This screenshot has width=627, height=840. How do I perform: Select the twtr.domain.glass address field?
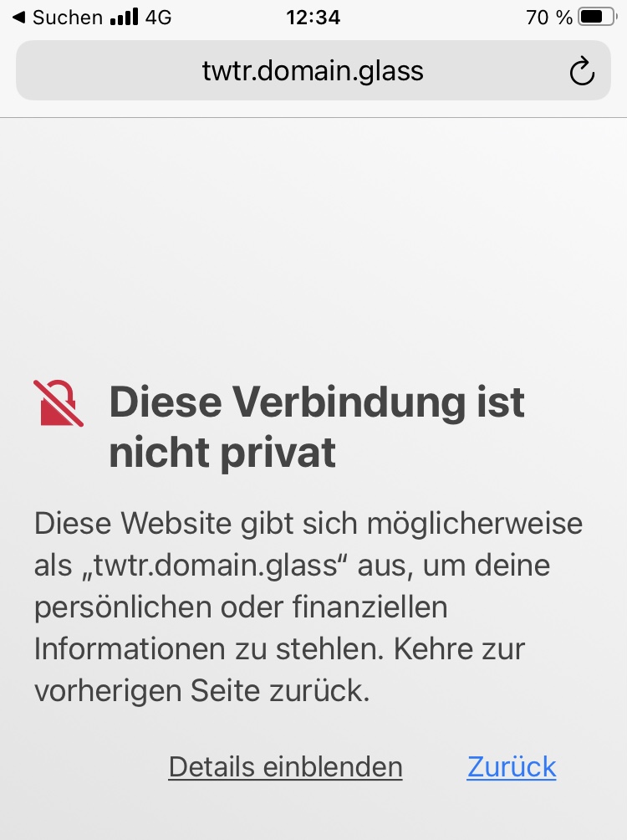(313, 70)
